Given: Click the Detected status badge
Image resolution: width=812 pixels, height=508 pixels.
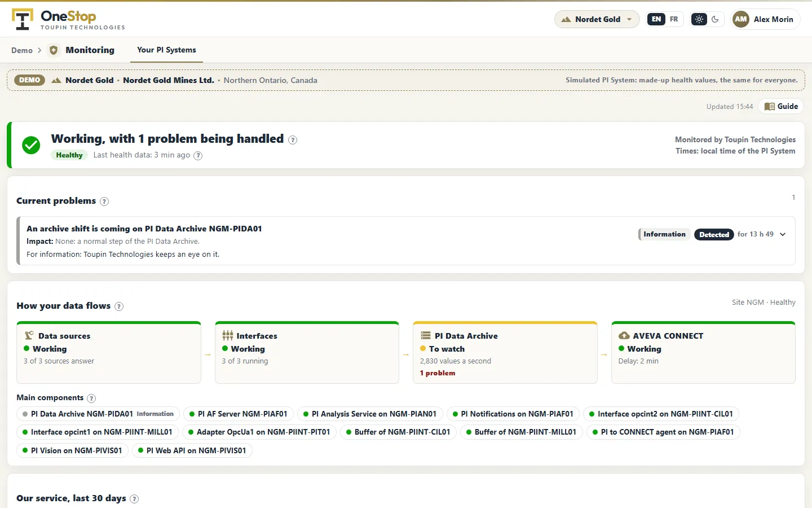Looking at the screenshot, I should (714, 234).
